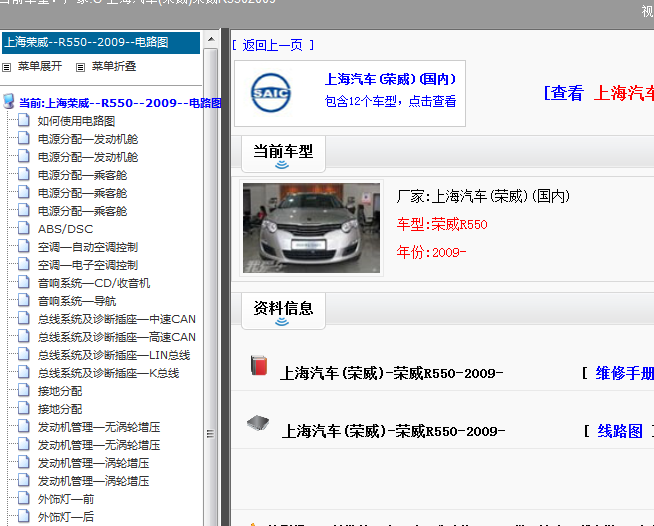Image resolution: width=654 pixels, height=526 pixels.
Task: Click the document icon beside 如何使用电路图
Action: coord(24,120)
